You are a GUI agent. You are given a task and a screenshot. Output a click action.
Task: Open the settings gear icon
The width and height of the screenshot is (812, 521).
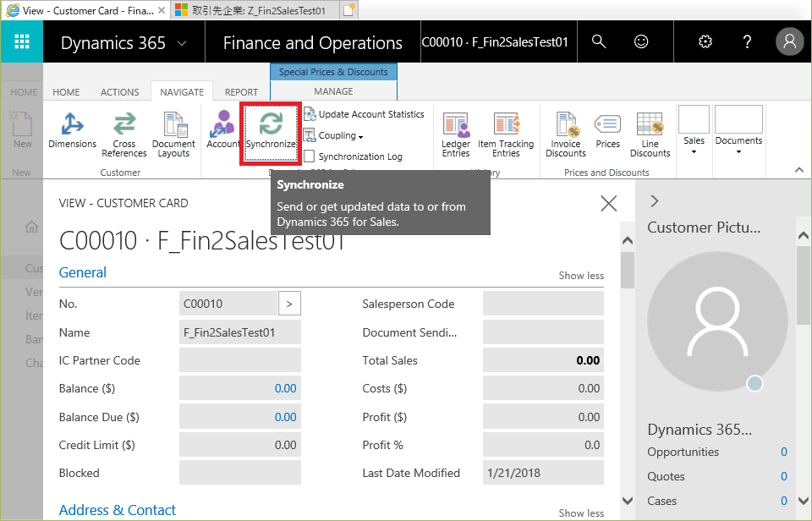(705, 41)
